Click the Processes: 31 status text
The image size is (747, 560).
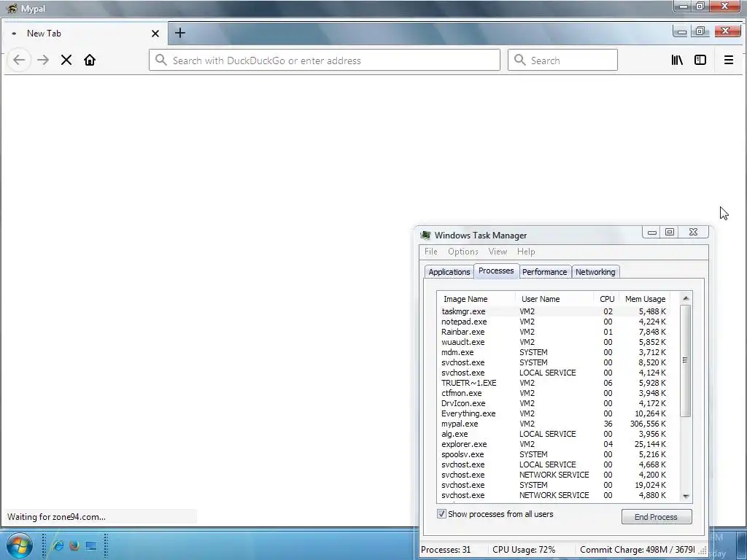point(446,550)
